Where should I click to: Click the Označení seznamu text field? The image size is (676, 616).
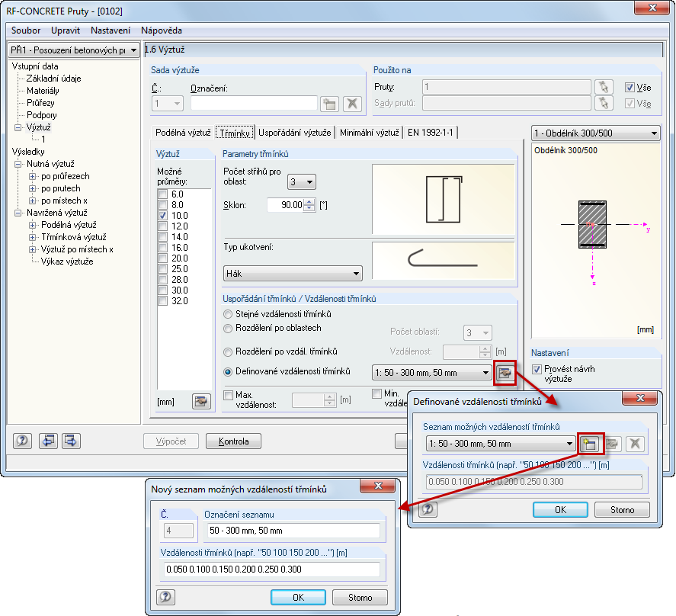pos(293,531)
